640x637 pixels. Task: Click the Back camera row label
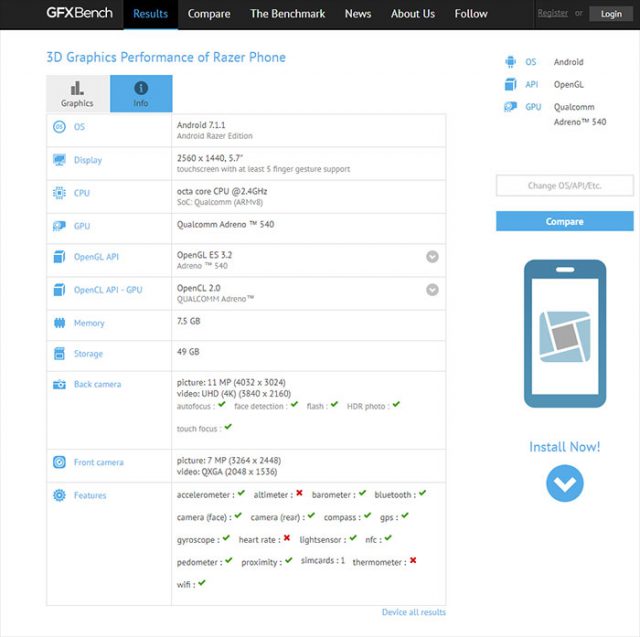[x=98, y=384]
